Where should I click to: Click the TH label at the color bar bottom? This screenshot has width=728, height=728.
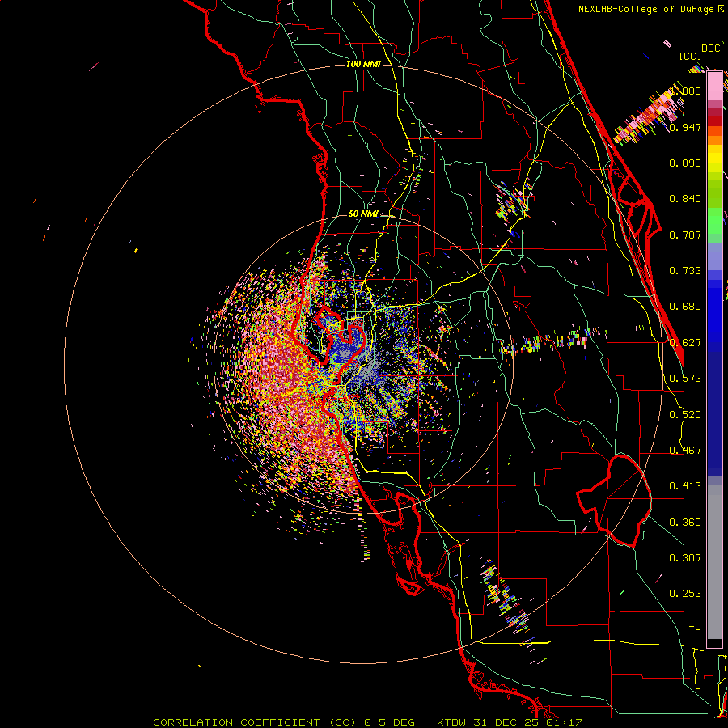(695, 630)
